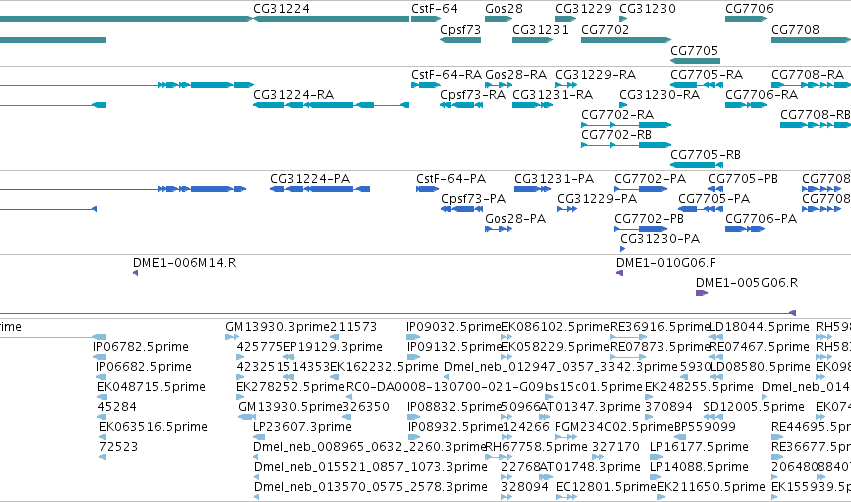Click the CG31229 gene label

click(x=583, y=9)
